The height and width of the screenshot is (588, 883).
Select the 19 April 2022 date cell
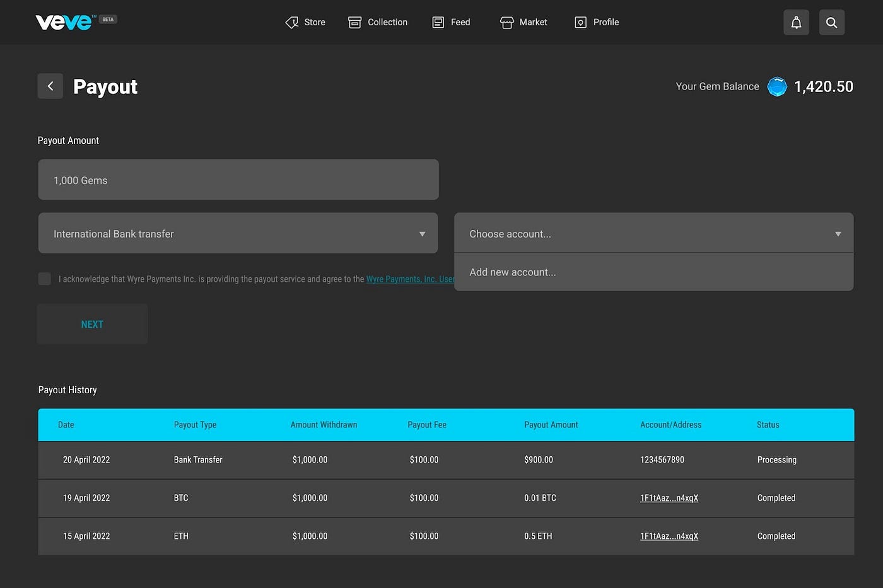click(x=86, y=498)
